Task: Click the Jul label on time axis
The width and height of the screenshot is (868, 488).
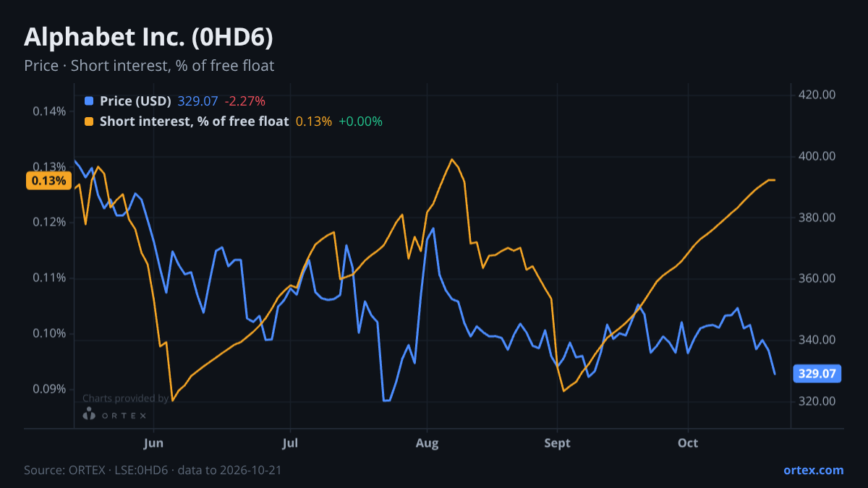Action: [290, 442]
